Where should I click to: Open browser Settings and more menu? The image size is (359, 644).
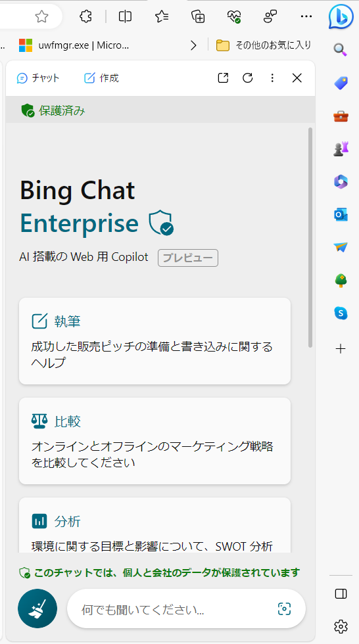(306, 16)
